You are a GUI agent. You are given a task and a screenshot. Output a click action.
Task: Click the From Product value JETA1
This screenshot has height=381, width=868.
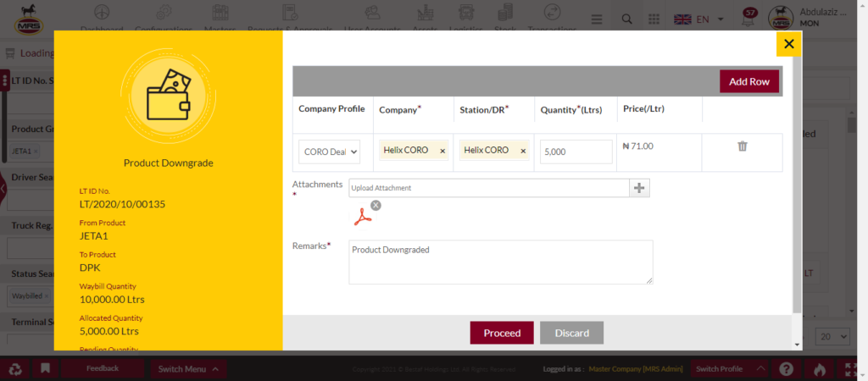pyautogui.click(x=93, y=236)
